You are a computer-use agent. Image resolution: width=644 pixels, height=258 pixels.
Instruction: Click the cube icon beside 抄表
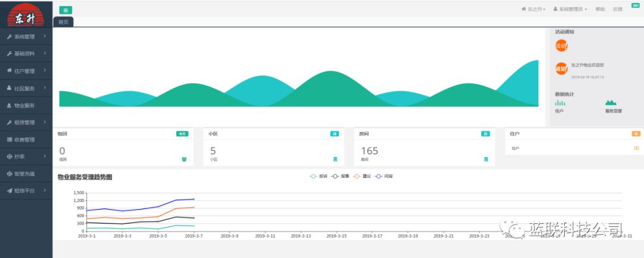click(10, 157)
